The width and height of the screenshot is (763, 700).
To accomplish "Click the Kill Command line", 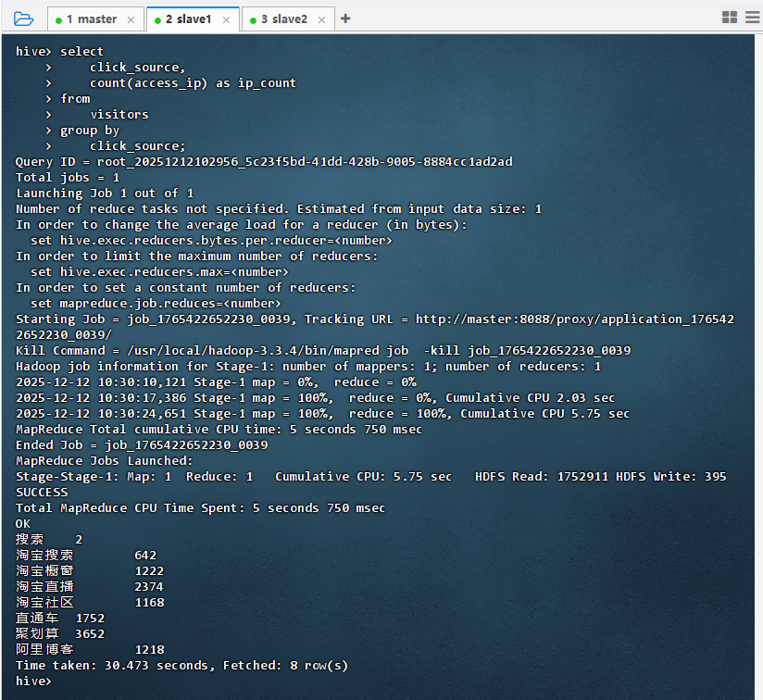I will [323, 351].
